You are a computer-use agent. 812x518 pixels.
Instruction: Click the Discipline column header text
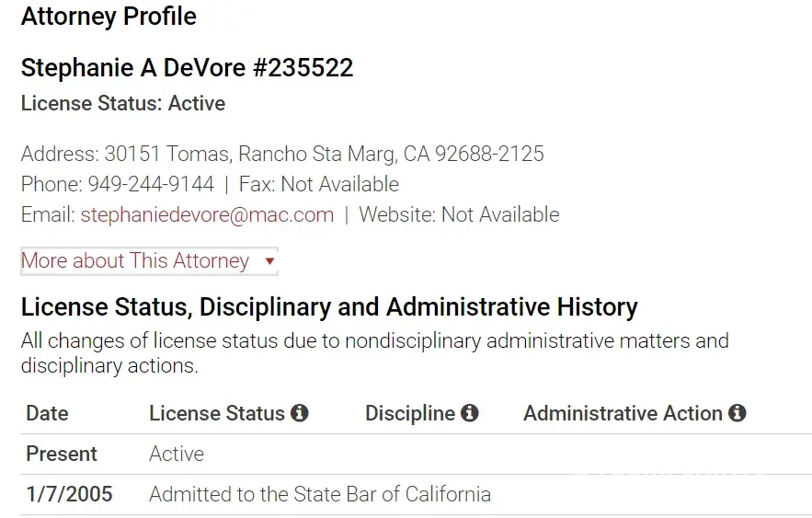(410, 414)
